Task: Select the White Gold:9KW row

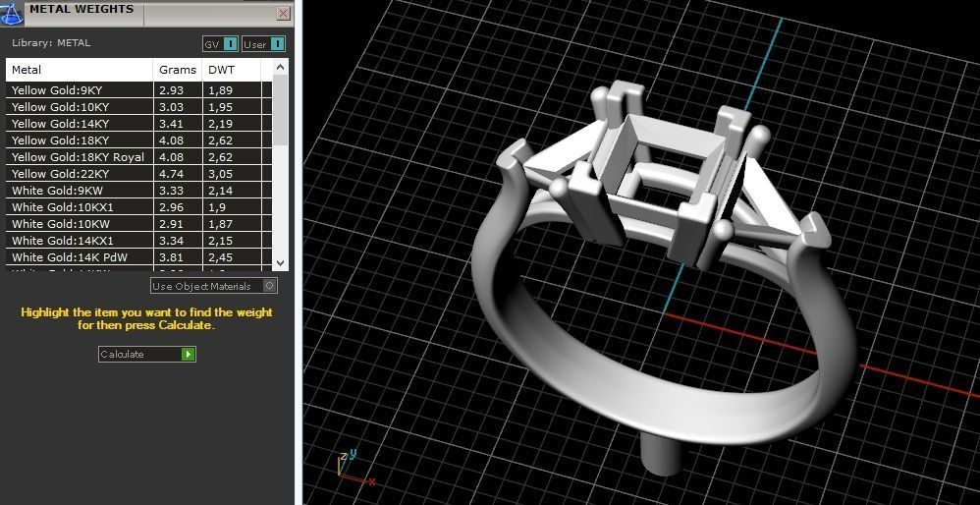Action: (139, 191)
